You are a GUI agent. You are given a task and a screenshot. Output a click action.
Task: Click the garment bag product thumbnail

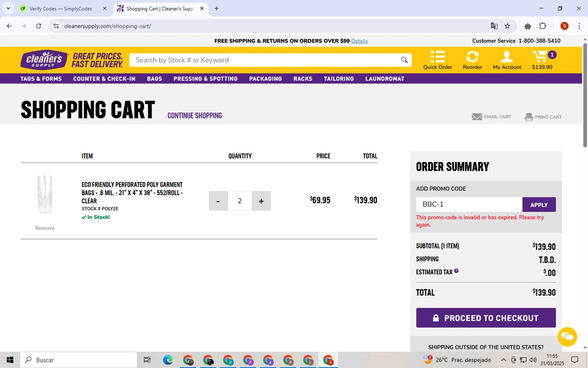(45, 194)
